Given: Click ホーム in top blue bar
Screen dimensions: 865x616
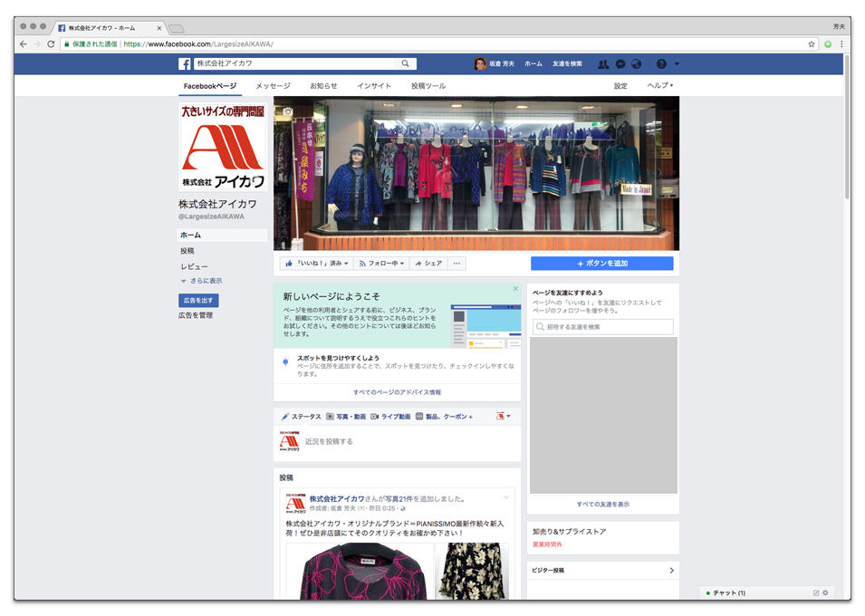Looking at the screenshot, I should point(533,64).
